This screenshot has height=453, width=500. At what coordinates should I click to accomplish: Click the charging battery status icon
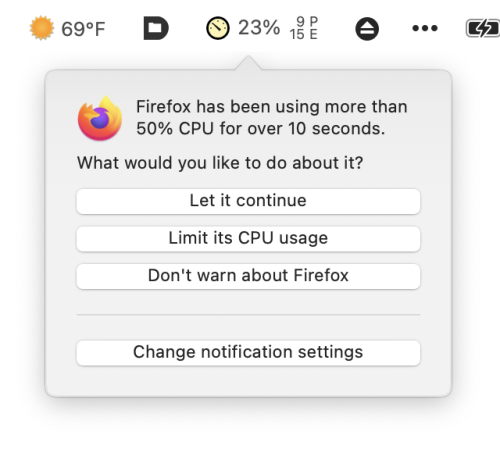tap(483, 28)
